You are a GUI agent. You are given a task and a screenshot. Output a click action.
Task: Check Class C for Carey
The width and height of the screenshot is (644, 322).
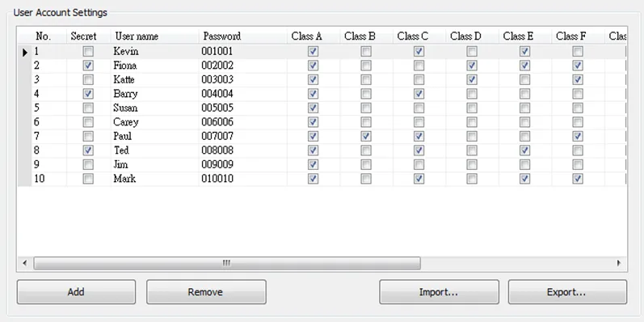point(419,122)
